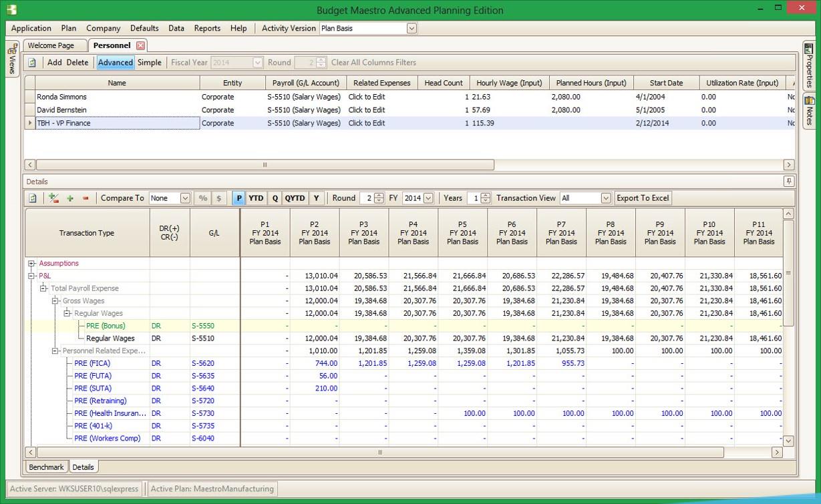Click the refresh icon in the Personnel toolbar
Screen dimensions: 821x504
click(x=32, y=62)
